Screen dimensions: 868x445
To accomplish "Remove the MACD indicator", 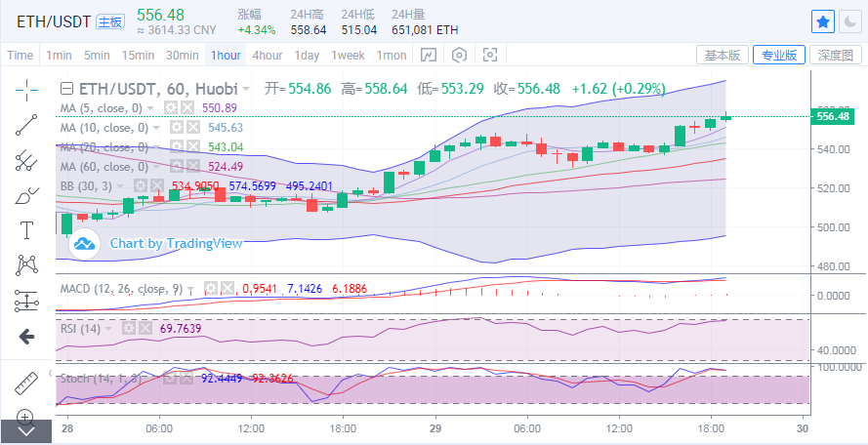I will click(x=227, y=288).
